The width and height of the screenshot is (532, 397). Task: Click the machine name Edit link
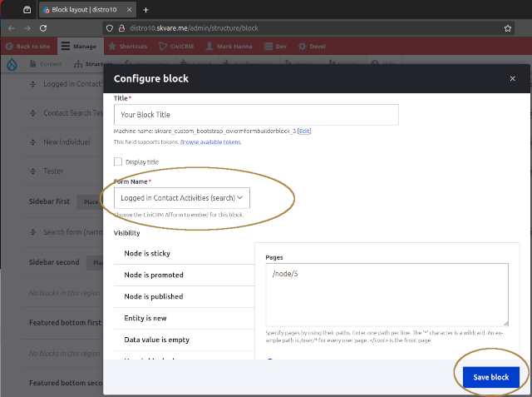pos(304,132)
